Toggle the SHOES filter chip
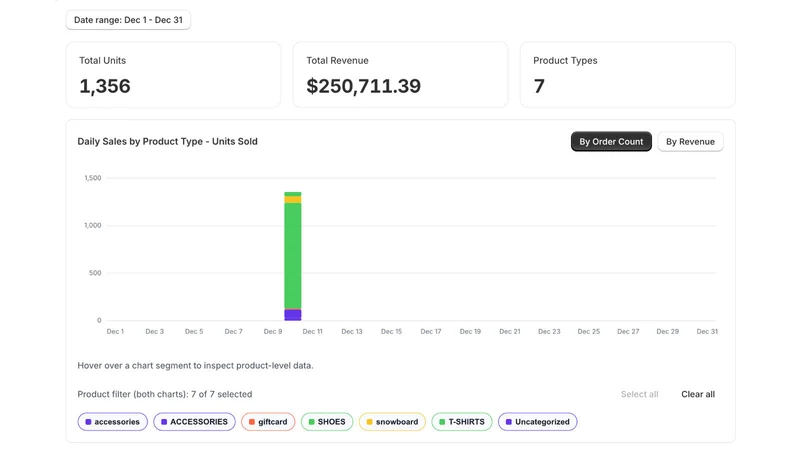 point(327,422)
